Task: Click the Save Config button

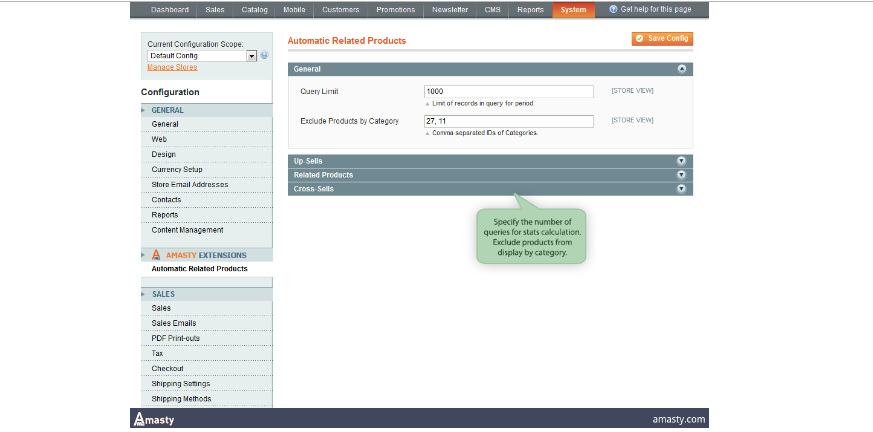Action: [662, 38]
